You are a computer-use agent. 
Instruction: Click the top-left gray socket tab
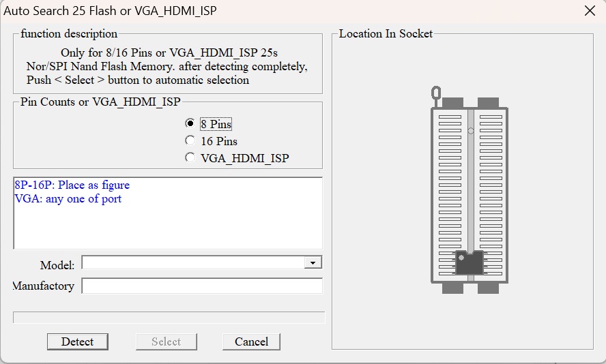tap(452, 103)
